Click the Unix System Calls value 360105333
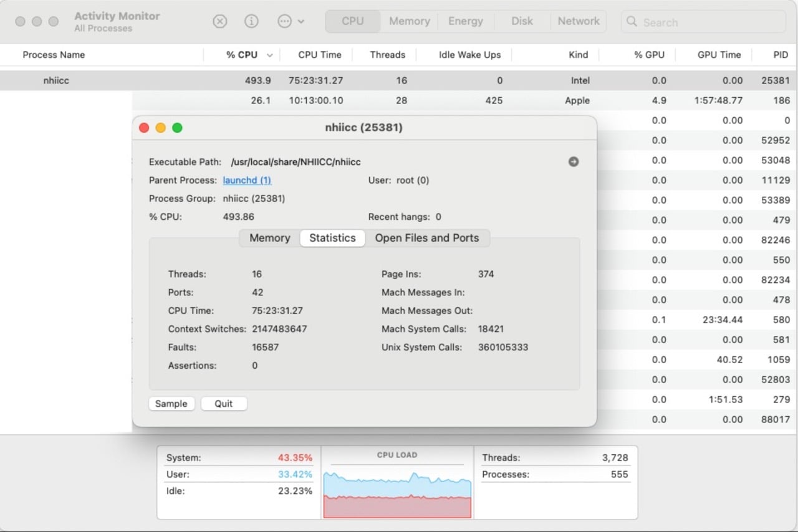The height and width of the screenshot is (532, 798). 503,347
